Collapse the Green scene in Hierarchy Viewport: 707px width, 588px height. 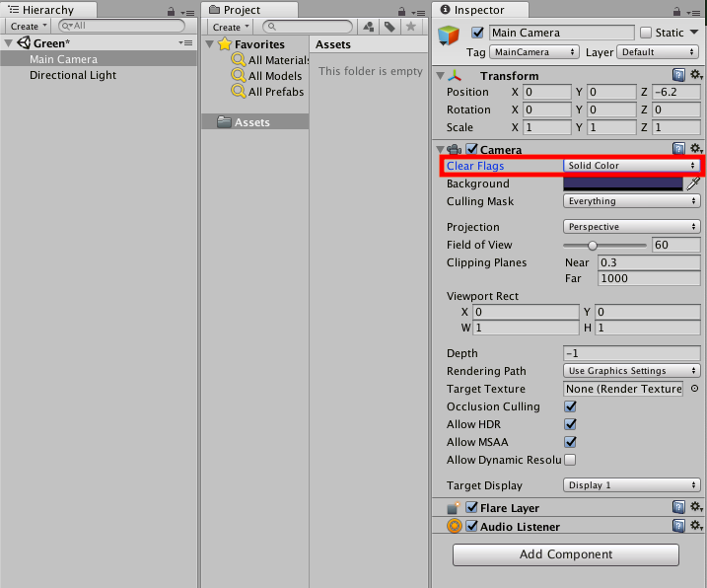(9, 43)
